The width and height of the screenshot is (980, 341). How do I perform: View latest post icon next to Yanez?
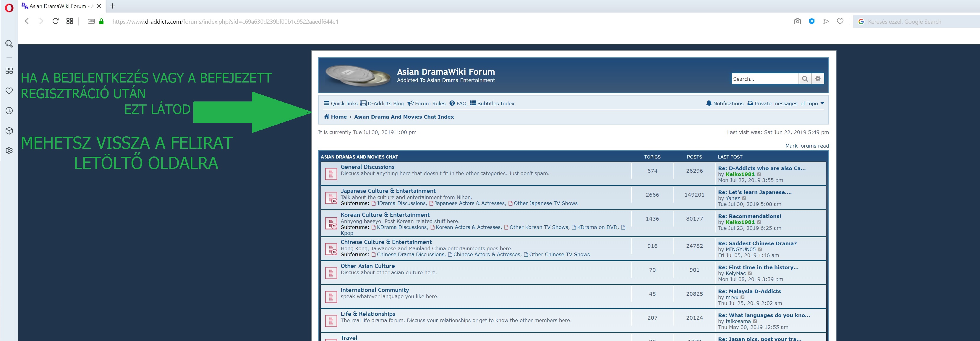point(744,198)
